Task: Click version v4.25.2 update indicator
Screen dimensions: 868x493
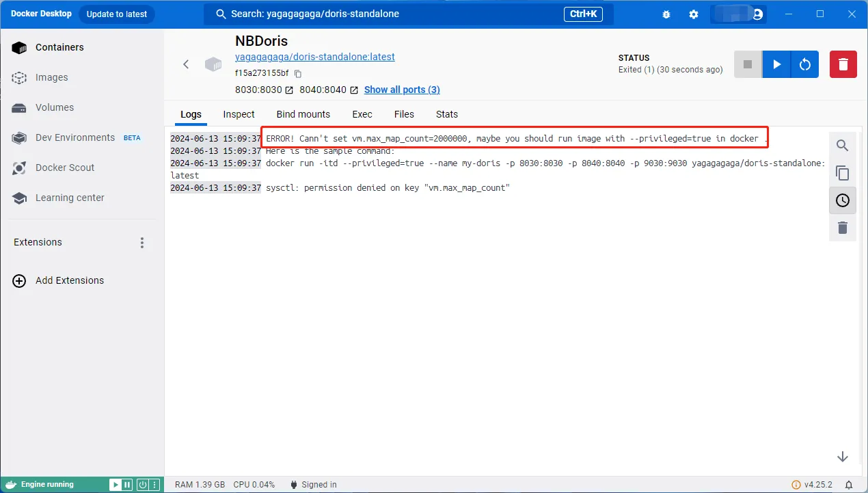Action: [x=812, y=485]
